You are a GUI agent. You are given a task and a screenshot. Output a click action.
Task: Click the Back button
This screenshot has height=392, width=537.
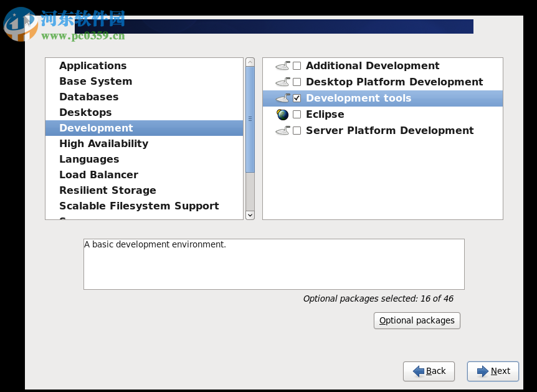pyautogui.click(x=429, y=371)
